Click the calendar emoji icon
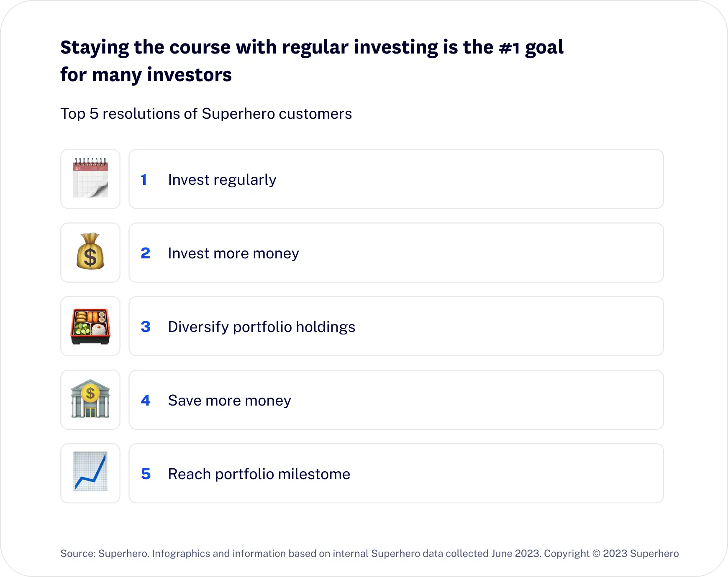This screenshot has width=728, height=577. 90,178
